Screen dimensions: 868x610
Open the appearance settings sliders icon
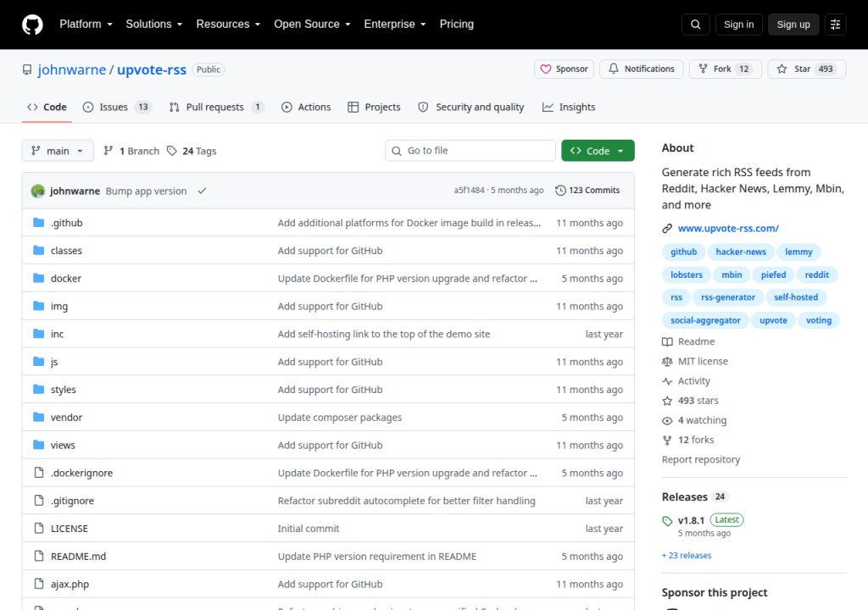coord(835,25)
